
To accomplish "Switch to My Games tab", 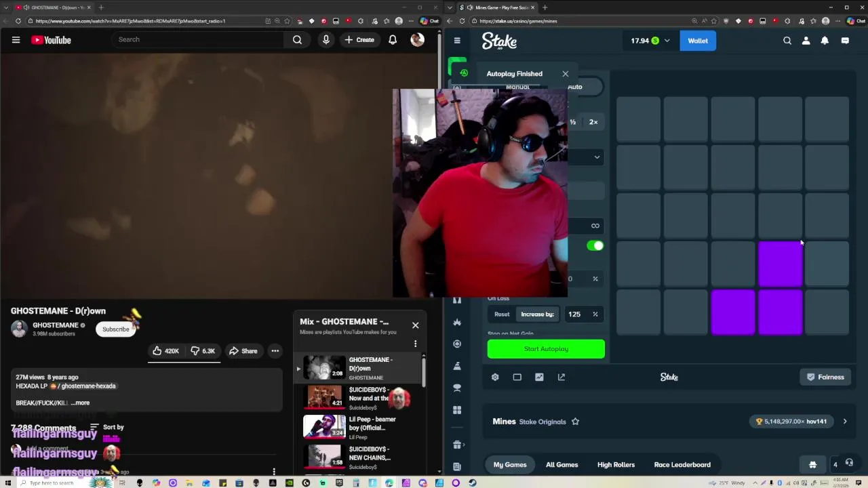I will point(510,465).
